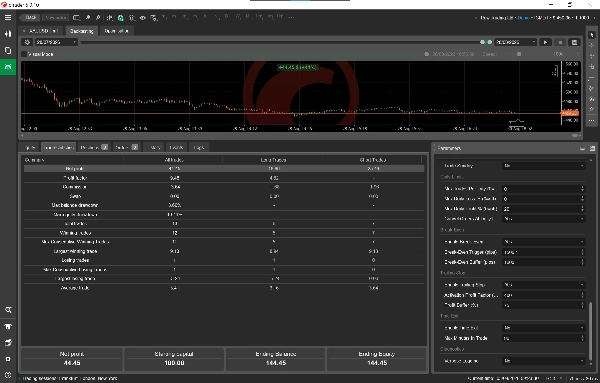Open backtesting settings gear icon
This screenshot has height=383, width=600.
pyautogui.click(x=27, y=42)
